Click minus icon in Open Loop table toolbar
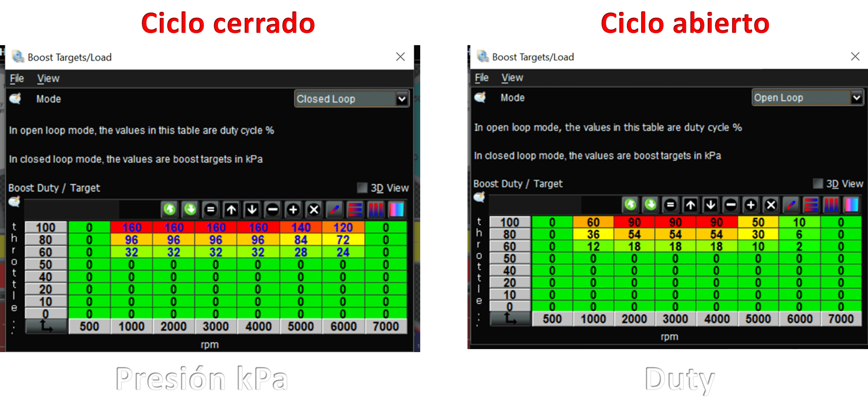The height and width of the screenshot is (403, 868). (x=730, y=204)
